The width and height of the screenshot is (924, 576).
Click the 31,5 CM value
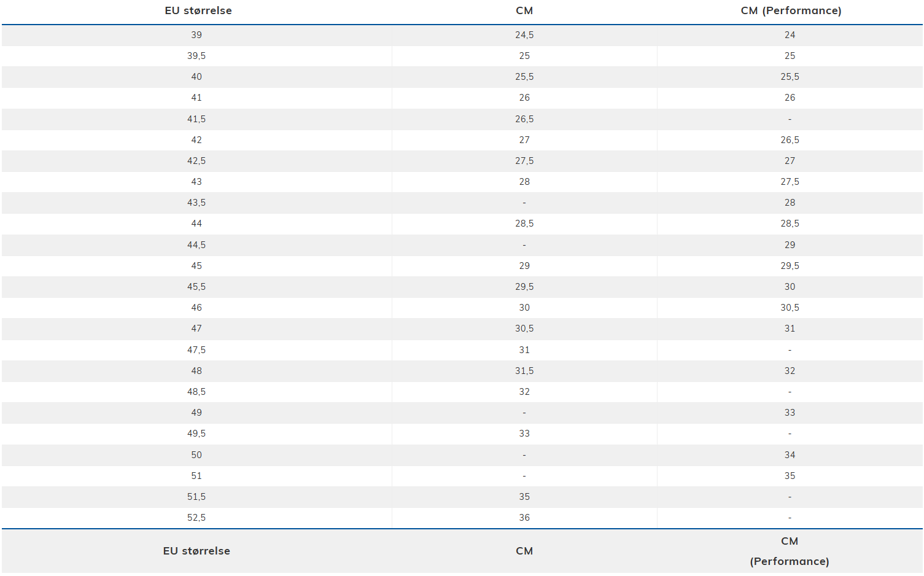(524, 371)
